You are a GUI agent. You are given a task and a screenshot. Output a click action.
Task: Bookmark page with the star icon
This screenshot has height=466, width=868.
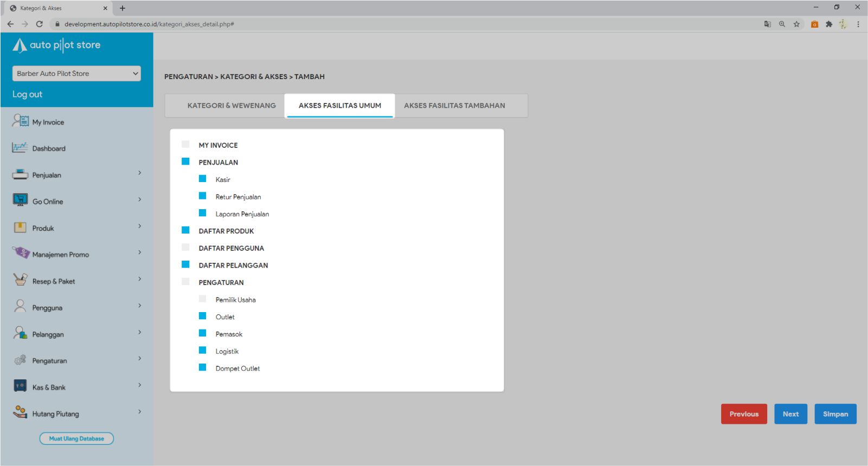796,24
